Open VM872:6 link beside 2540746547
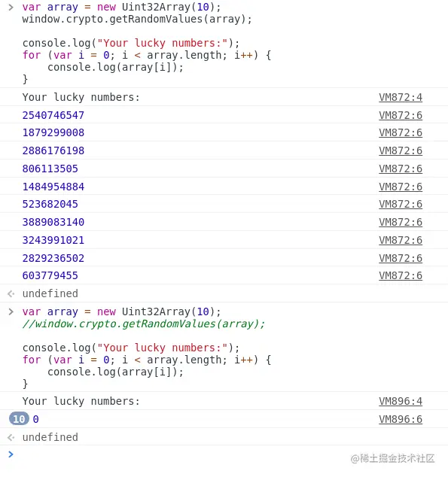 [401, 115]
